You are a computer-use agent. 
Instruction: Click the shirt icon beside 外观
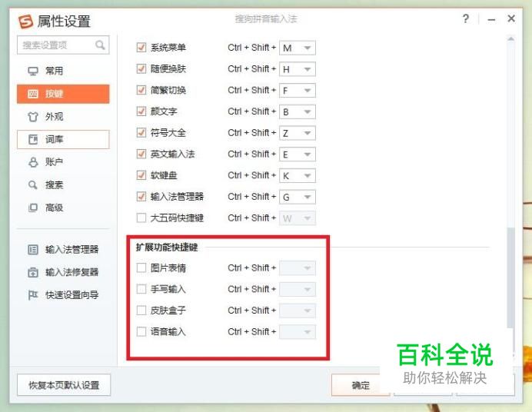33,117
